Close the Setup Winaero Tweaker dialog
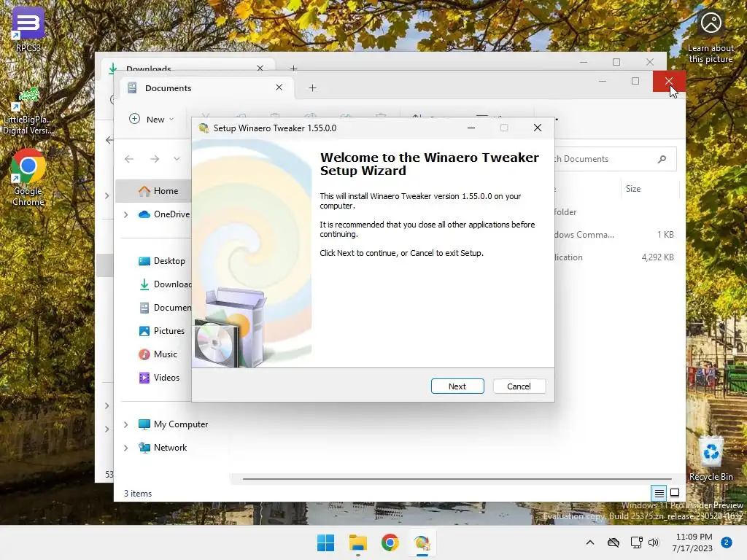Viewport: 747px width, 560px height. [x=538, y=128]
